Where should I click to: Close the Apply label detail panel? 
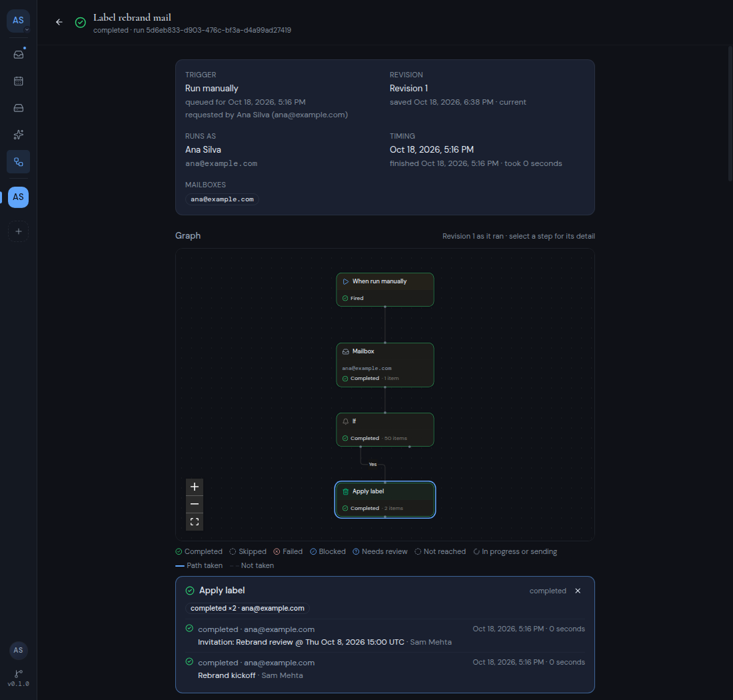pyautogui.click(x=578, y=591)
